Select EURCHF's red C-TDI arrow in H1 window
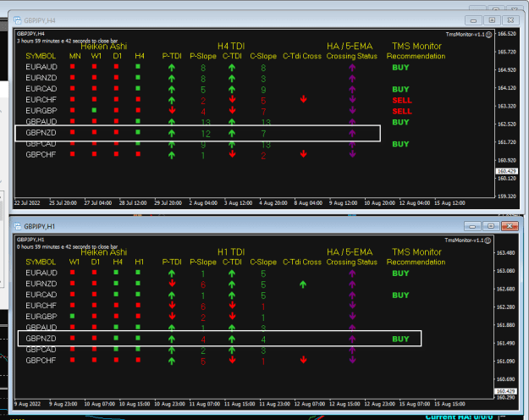This screenshot has width=529, height=420. click(232, 305)
